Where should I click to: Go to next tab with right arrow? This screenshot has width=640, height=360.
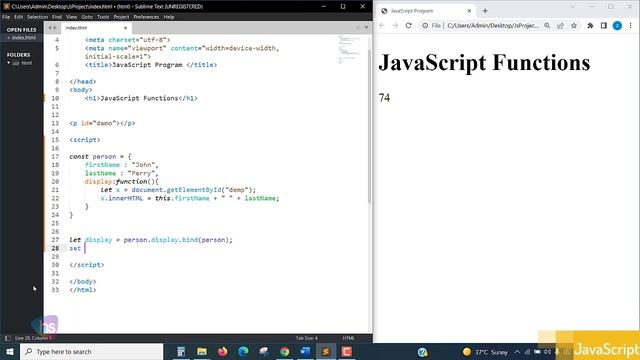tap(55, 28)
